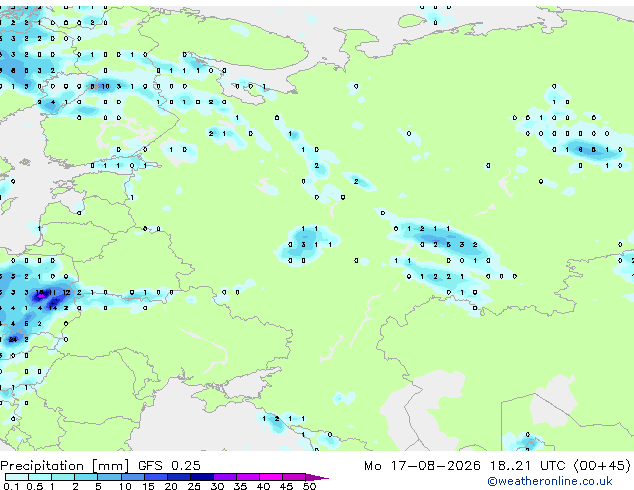Click the '18..21 UTC' time text
The height and width of the screenshot is (490, 634).
(527, 466)
